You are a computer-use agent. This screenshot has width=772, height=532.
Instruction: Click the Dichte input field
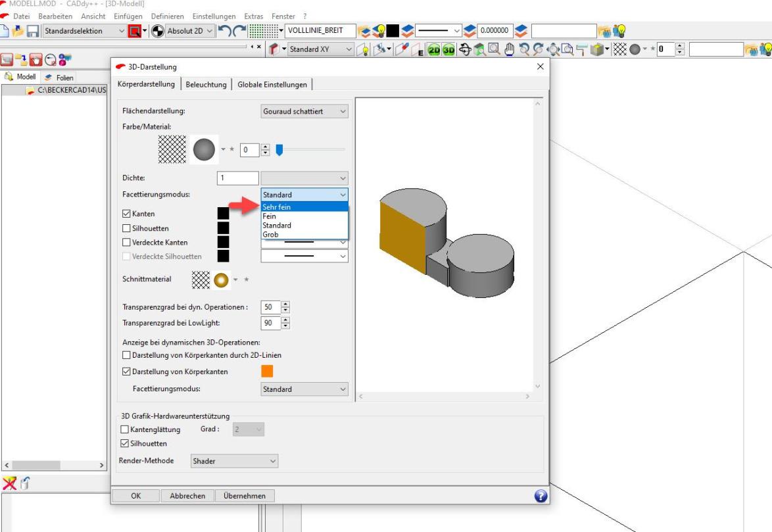237,178
